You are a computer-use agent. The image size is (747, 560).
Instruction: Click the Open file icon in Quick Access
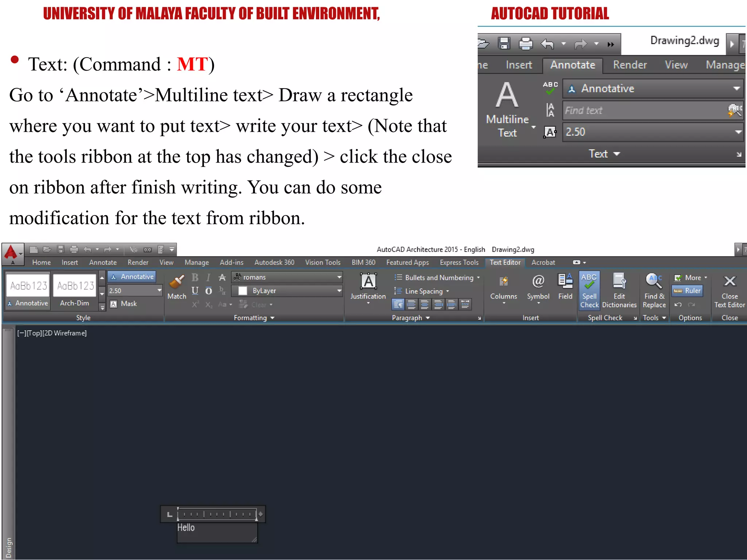pyautogui.click(x=47, y=249)
